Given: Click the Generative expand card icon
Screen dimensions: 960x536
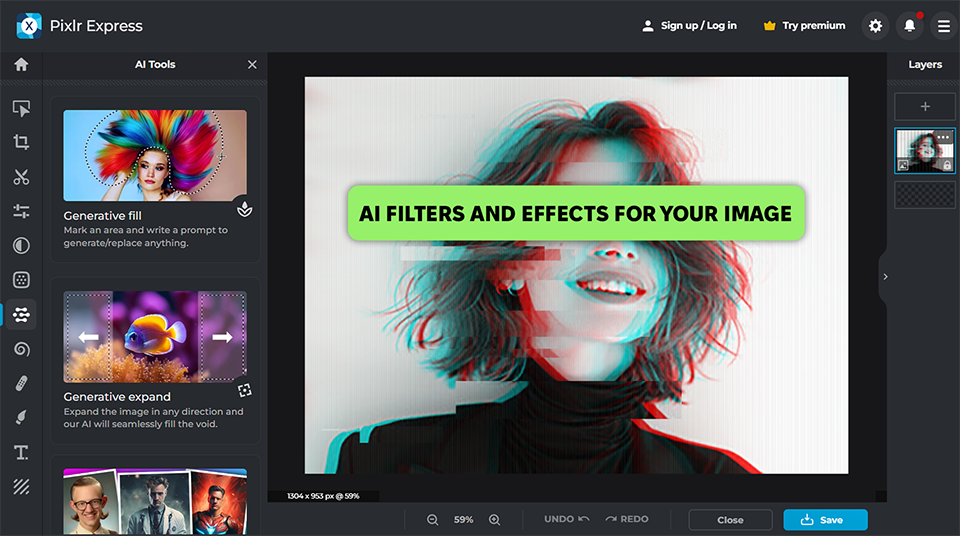Looking at the screenshot, I should pos(245,390).
